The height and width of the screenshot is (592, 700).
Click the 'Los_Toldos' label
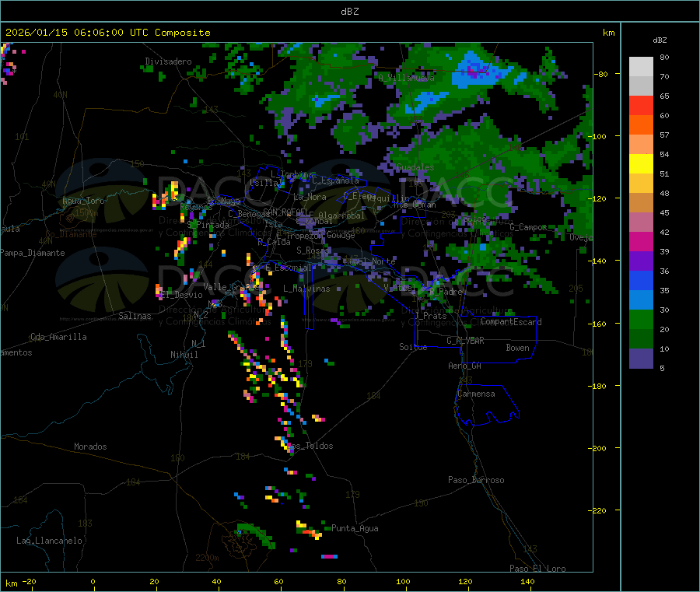(x=310, y=446)
